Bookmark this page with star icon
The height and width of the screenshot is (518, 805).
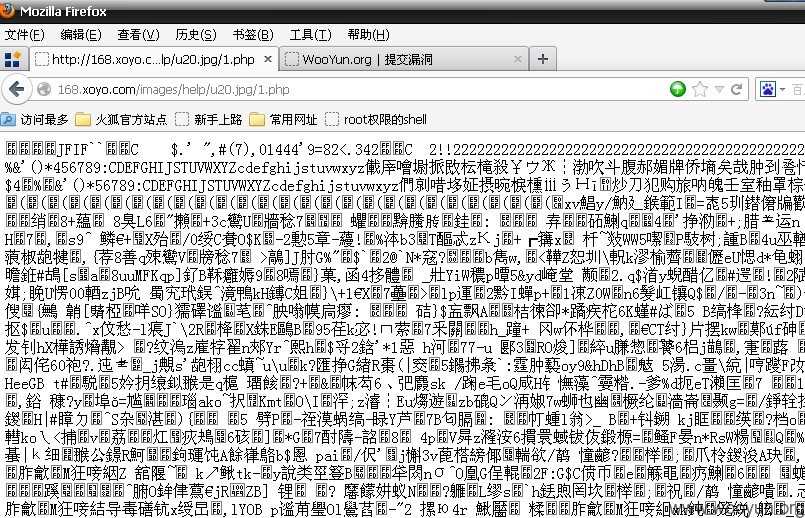[x=700, y=90]
